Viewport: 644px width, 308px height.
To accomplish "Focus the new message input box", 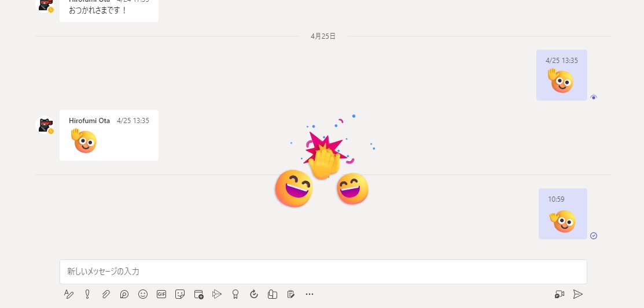I will (323, 272).
